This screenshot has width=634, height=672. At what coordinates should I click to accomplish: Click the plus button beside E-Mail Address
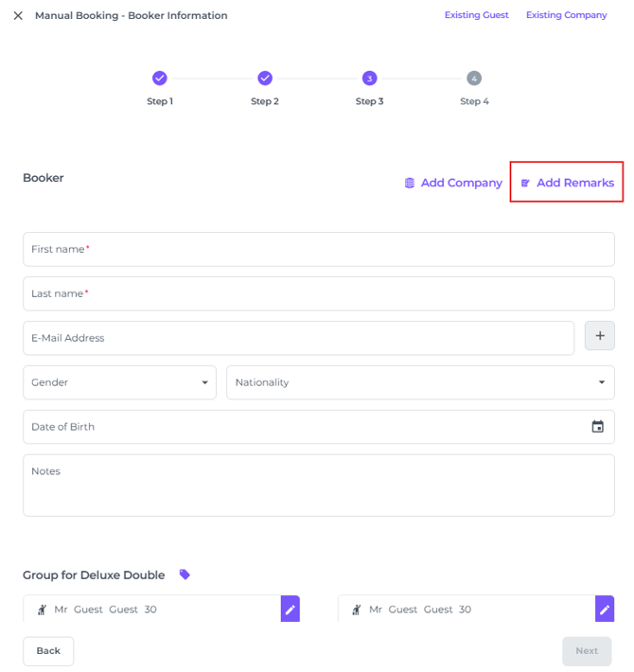(599, 336)
